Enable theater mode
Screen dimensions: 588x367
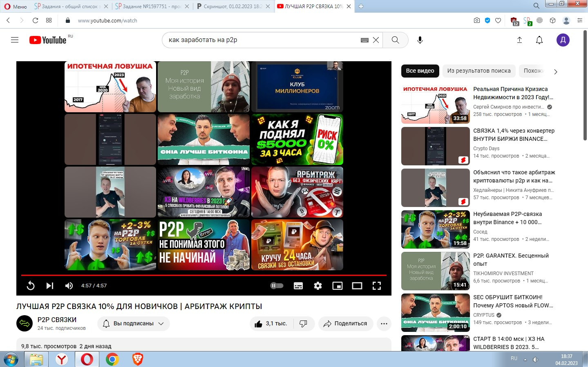[357, 286]
